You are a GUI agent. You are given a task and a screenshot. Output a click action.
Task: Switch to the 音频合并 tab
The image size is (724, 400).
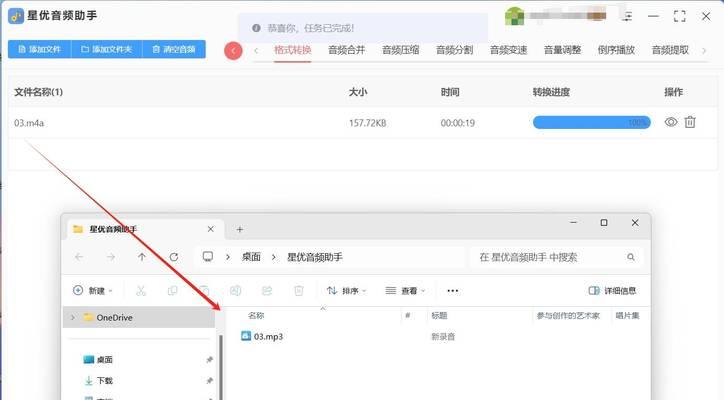tap(346, 50)
